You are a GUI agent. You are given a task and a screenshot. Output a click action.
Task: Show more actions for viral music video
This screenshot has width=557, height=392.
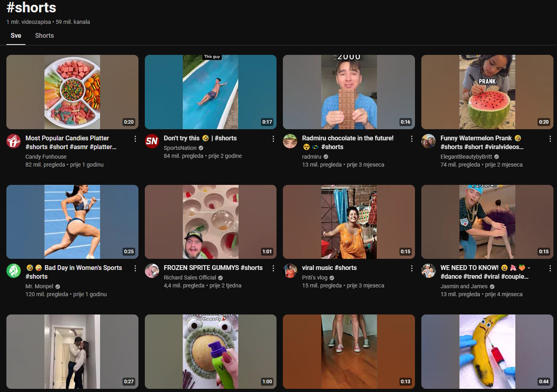(x=411, y=268)
